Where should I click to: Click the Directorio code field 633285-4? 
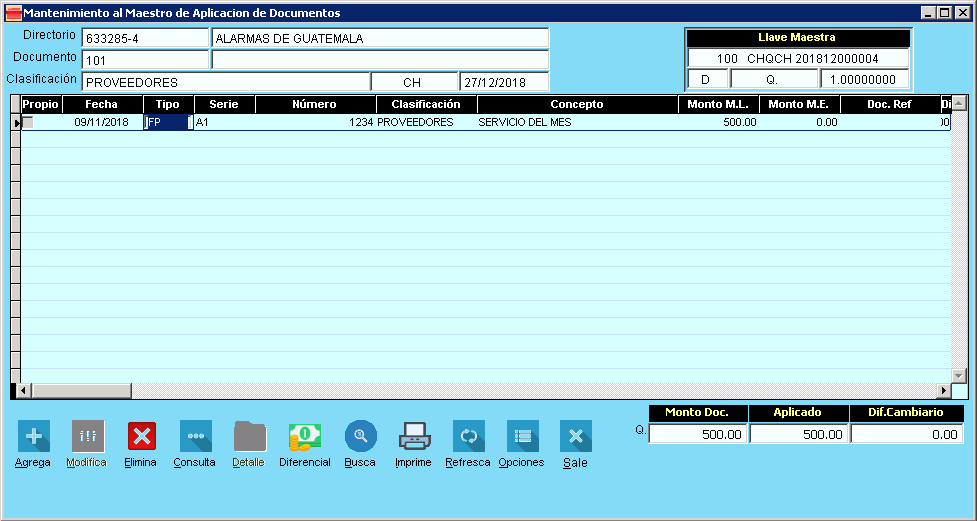pos(145,38)
